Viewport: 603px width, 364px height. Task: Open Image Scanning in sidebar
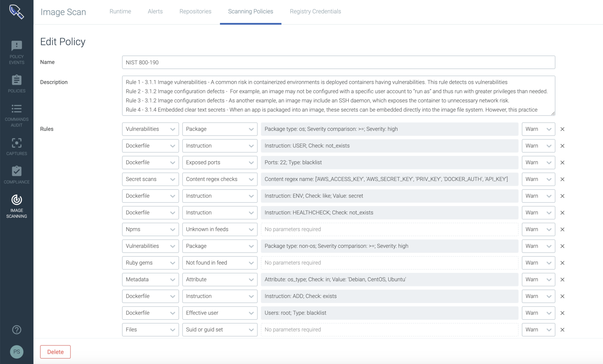16,206
